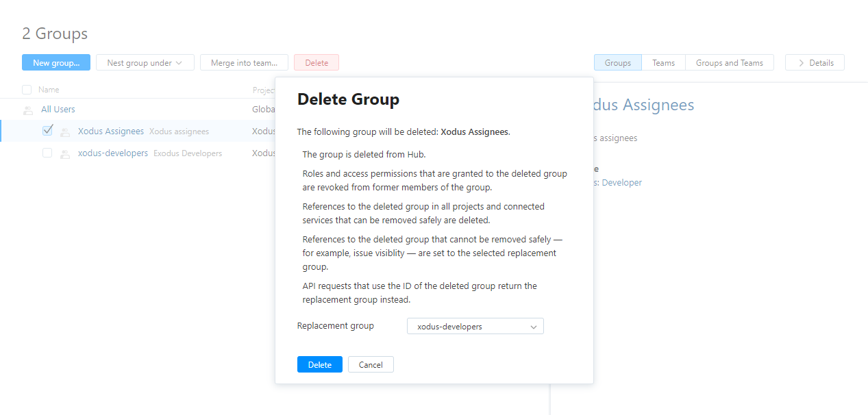The height and width of the screenshot is (415, 868).
Task: Uncheck the Xodus Assignees checkbox
Action: pos(47,130)
